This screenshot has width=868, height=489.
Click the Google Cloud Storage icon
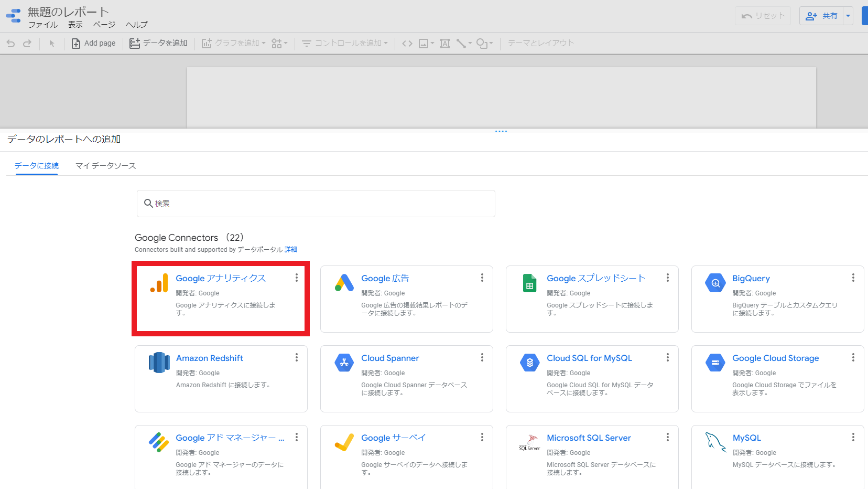click(x=715, y=363)
